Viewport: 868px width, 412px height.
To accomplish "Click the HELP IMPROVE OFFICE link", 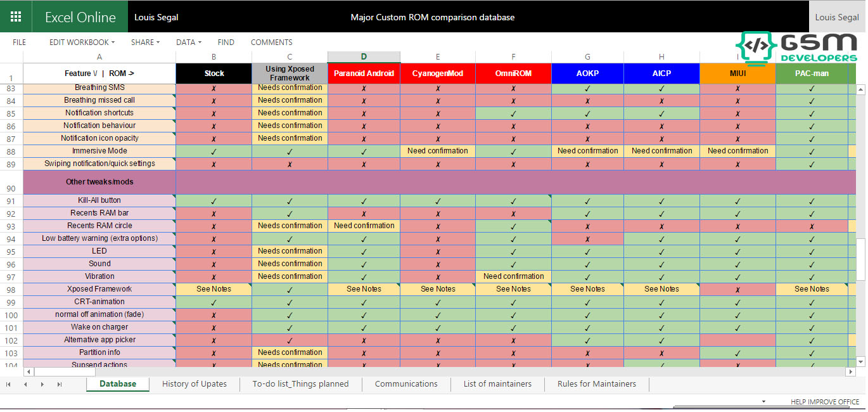I will (x=825, y=402).
